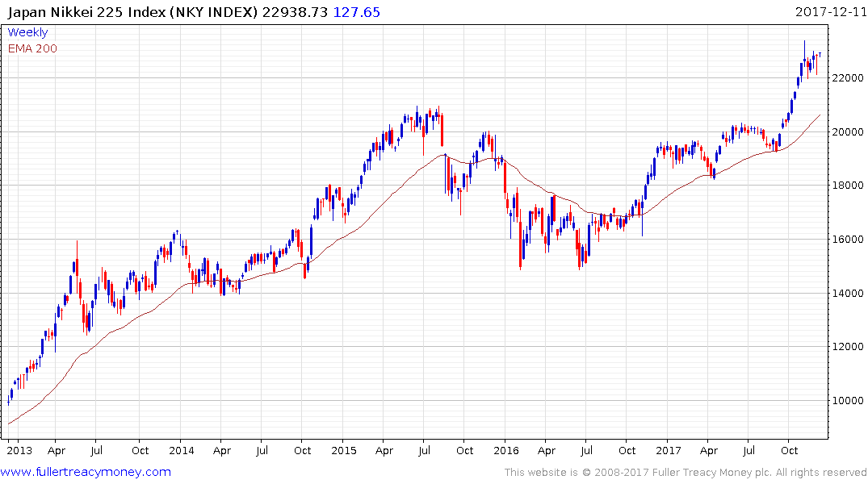The image size is (868, 484).
Task: Click the 12000 price axis label
Action: (x=848, y=347)
